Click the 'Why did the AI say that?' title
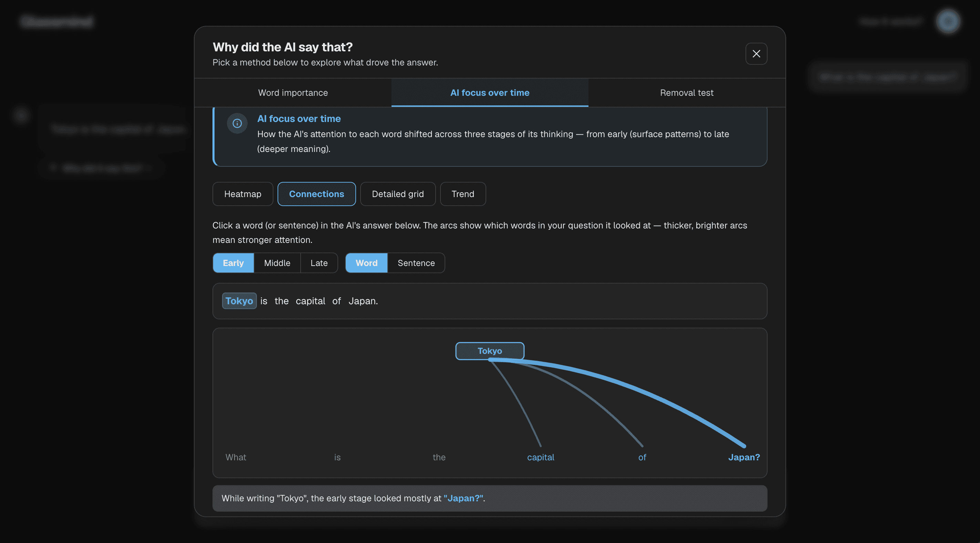Screen dimensions: 980x543 pos(282,47)
